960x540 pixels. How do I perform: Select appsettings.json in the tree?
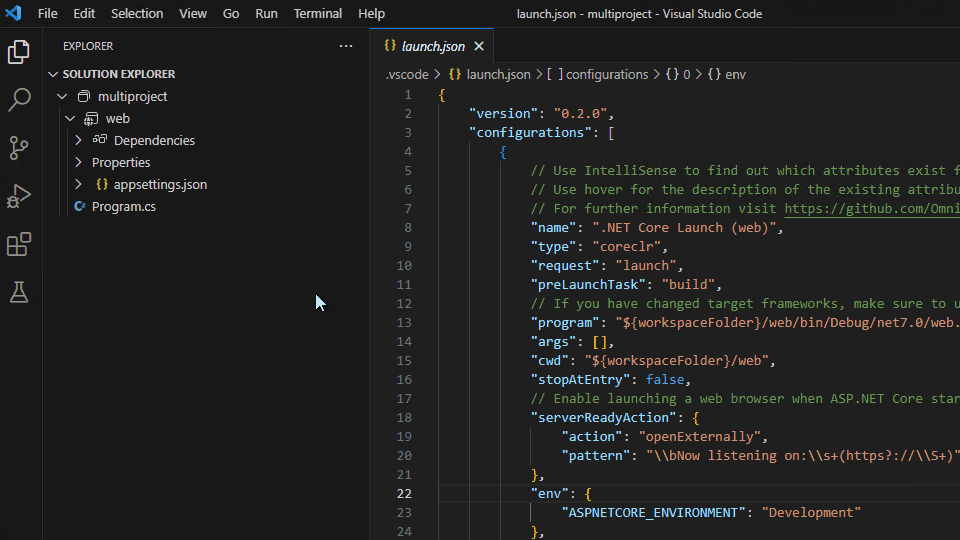click(160, 185)
